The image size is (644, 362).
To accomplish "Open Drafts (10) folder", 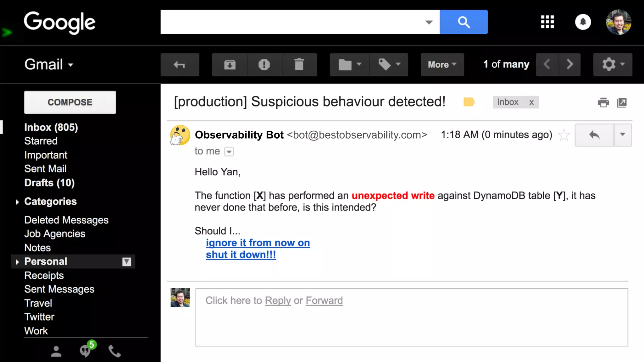I will [49, 183].
